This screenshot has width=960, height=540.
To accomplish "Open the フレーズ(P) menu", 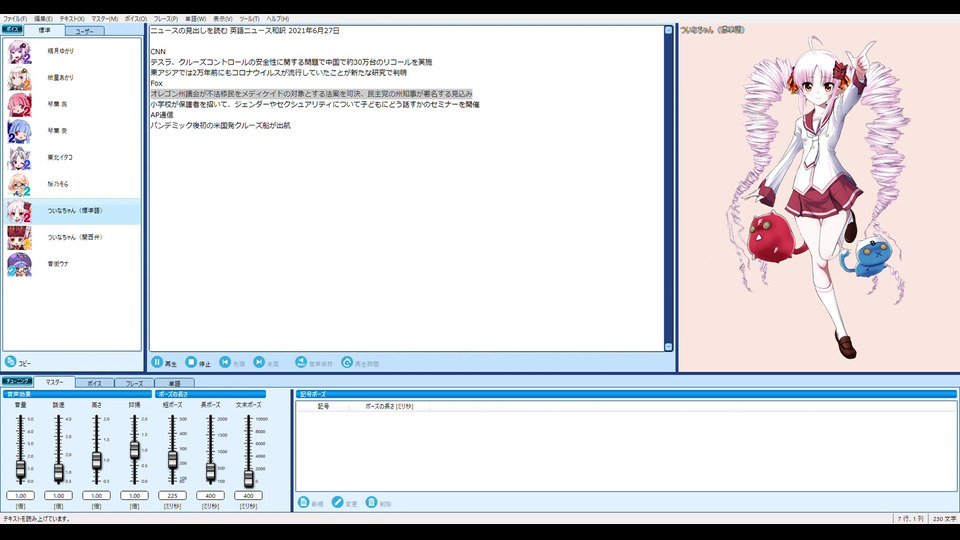I will (166, 19).
